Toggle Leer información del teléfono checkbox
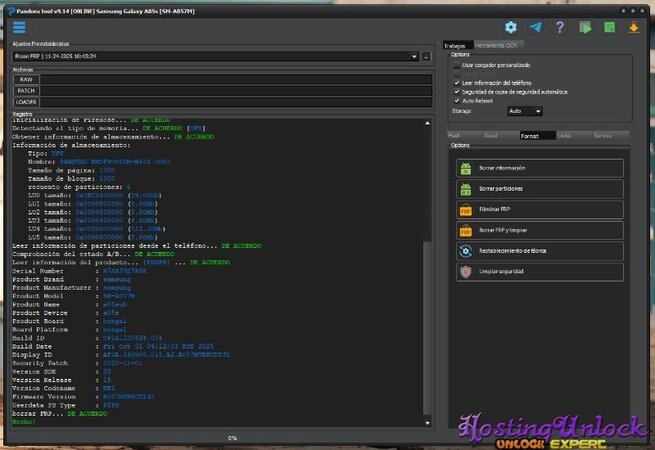This screenshot has height=450, width=655. [457, 82]
